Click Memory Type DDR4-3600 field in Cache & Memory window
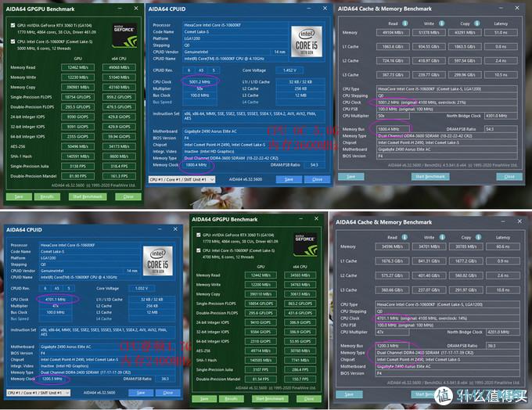Viewport: 532px width, 410px height. coord(448,136)
